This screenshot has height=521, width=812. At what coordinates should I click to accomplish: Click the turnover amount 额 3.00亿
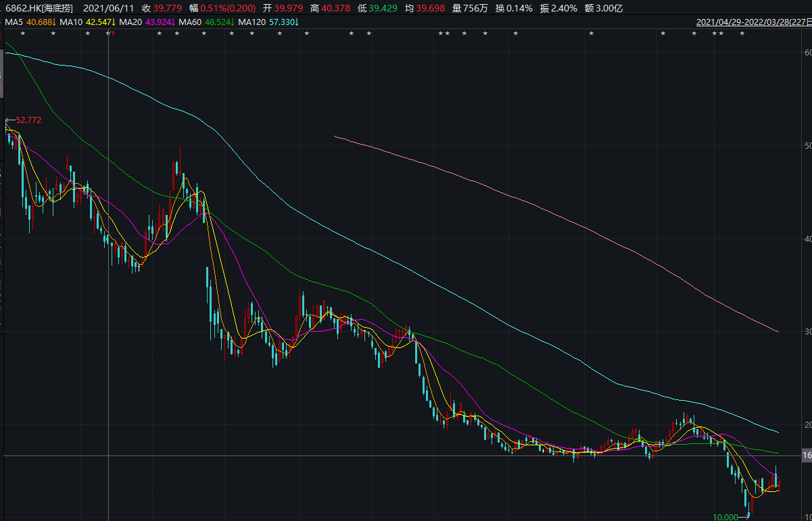[604, 8]
